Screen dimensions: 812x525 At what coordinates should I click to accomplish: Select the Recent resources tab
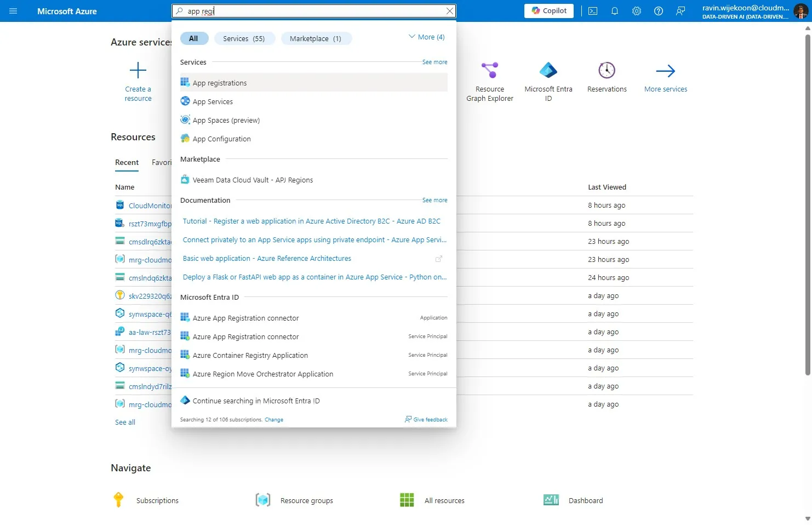click(127, 162)
